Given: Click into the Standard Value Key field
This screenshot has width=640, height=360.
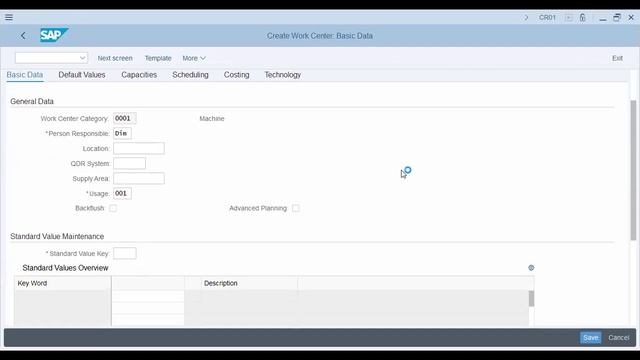Looking at the screenshot, I should tap(124, 253).
